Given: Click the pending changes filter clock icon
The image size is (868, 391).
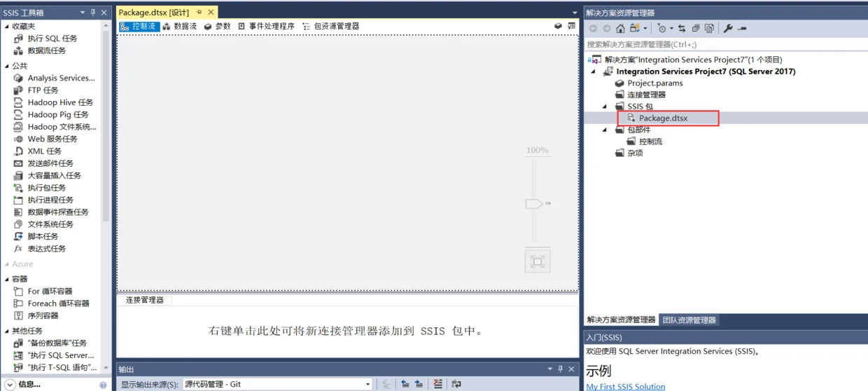Looking at the screenshot, I should pyautogui.click(x=661, y=29).
